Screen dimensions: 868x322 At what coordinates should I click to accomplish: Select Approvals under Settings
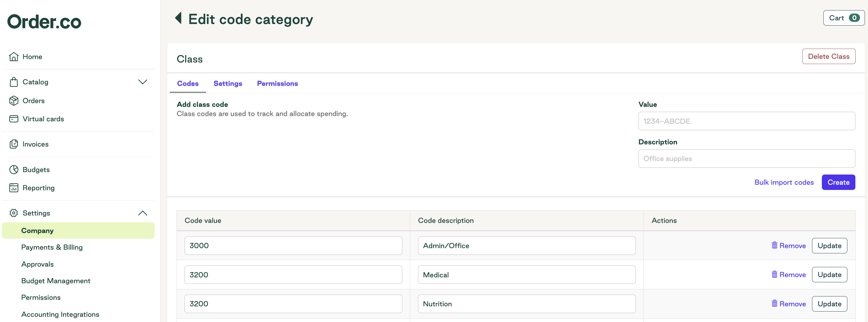click(x=38, y=264)
